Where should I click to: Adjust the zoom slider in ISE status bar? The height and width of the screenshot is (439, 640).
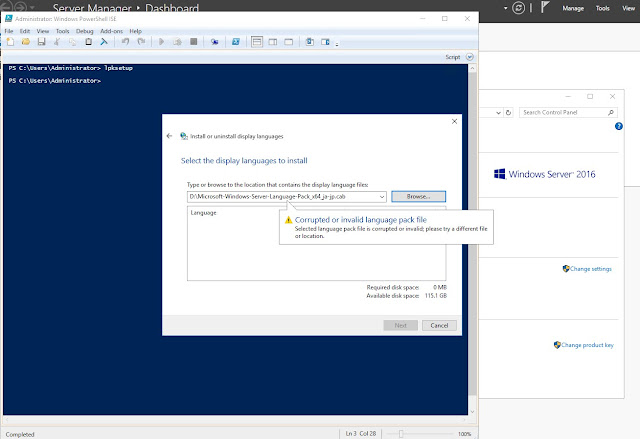coord(401,434)
